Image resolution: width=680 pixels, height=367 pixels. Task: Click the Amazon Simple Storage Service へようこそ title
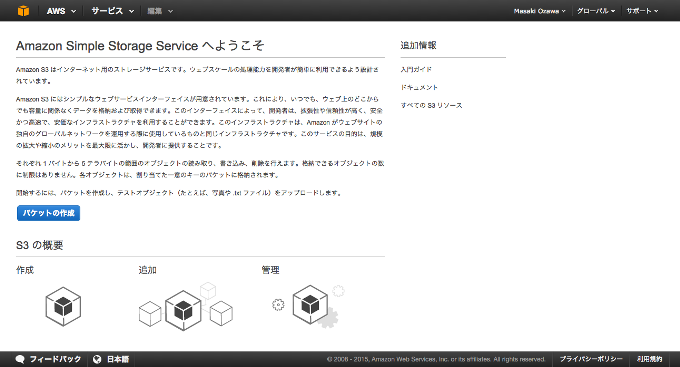pos(140,46)
